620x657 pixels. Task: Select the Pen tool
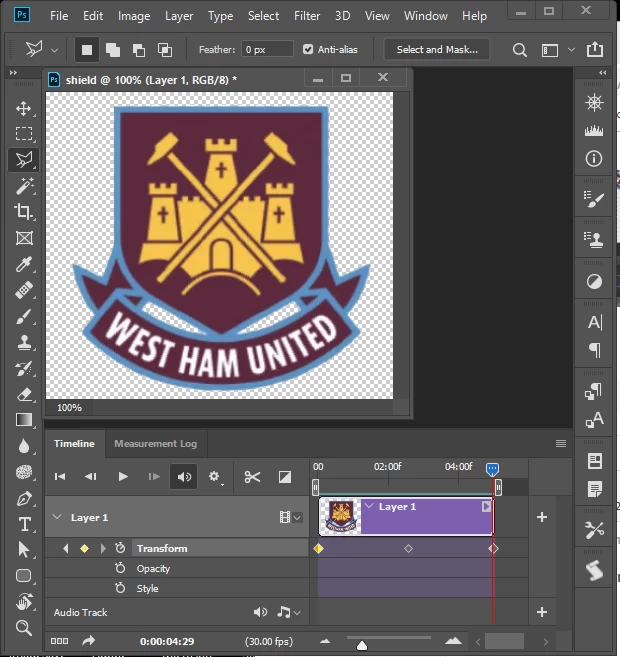pyautogui.click(x=23, y=499)
